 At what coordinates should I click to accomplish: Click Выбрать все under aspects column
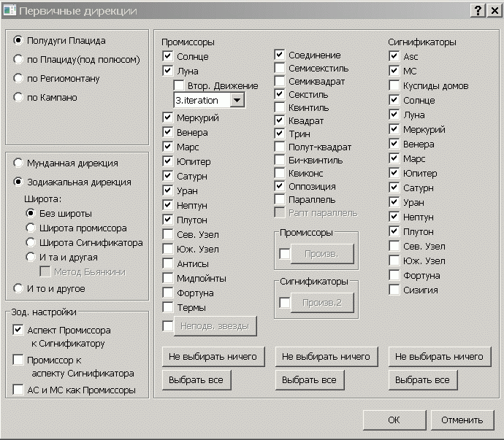pos(310,380)
